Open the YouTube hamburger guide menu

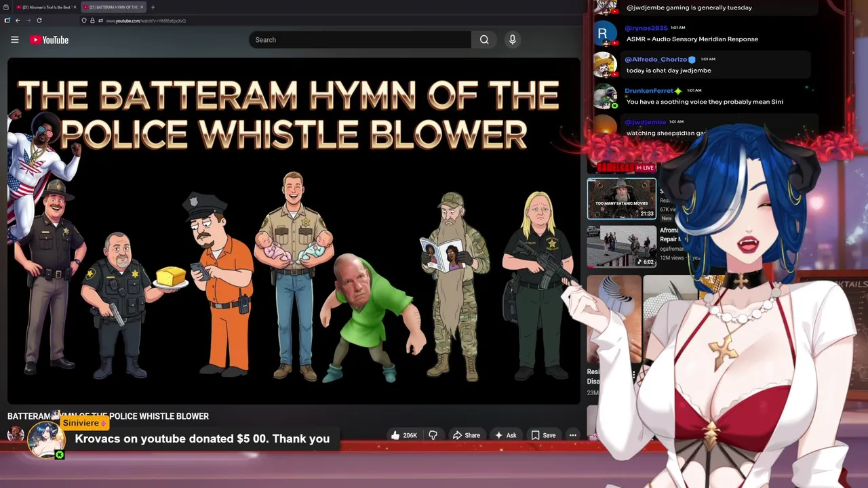14,40
